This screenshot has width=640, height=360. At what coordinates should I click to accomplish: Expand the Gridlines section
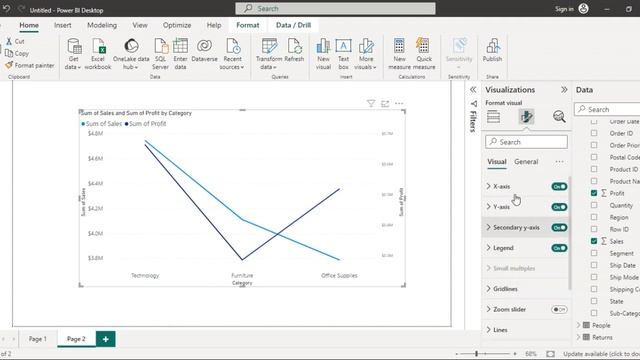(489, 289)
